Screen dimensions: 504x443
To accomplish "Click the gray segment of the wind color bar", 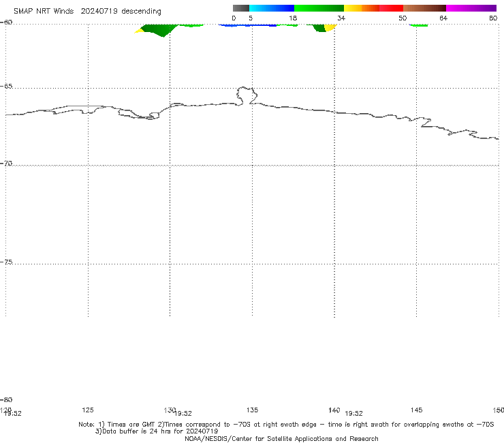I will (240, 8).
